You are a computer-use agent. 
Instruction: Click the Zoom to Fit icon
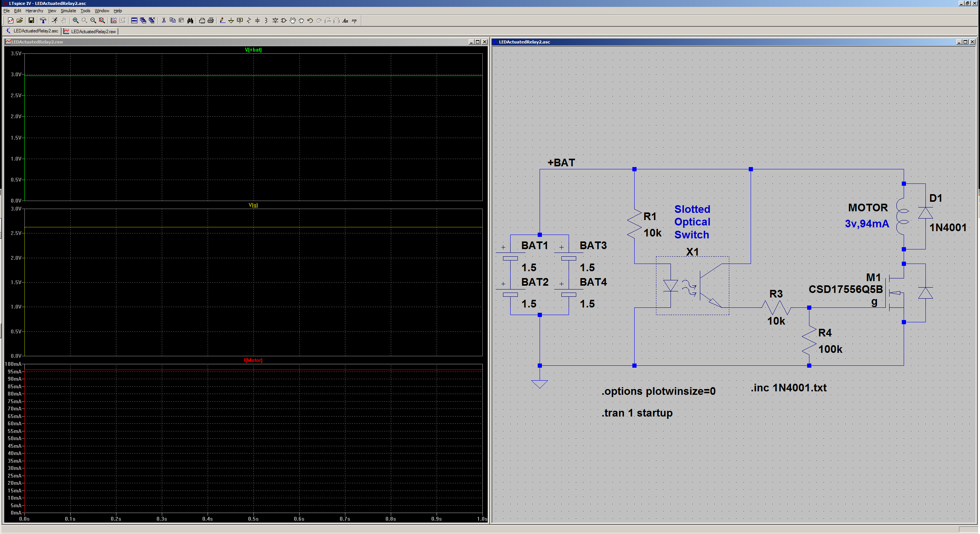click(102, 21)
